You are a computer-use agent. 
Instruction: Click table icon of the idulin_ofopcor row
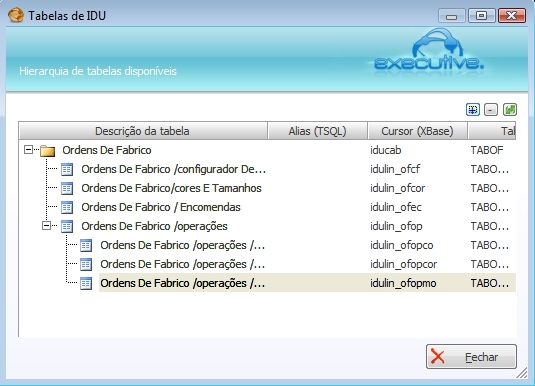click(86, 264)
